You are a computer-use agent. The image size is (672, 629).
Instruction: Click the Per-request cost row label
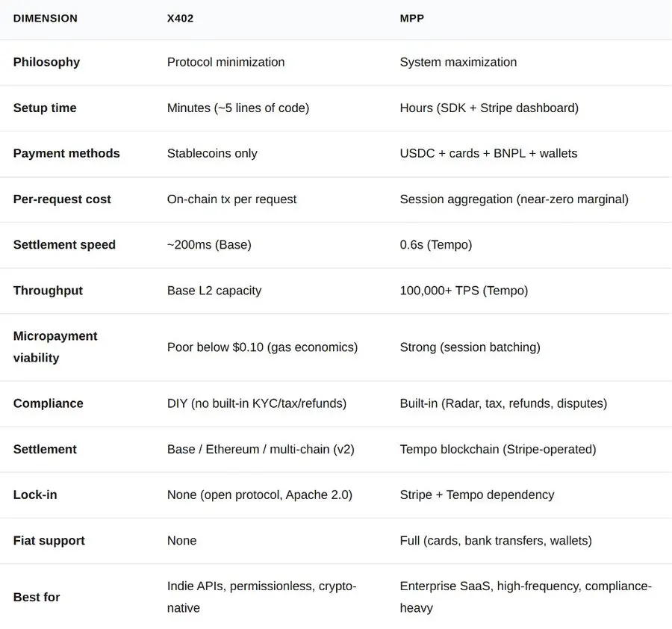62,199
